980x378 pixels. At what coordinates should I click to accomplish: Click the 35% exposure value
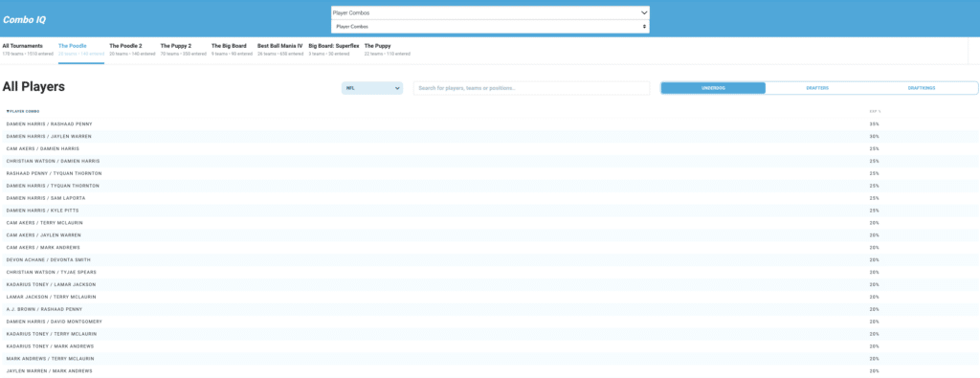coord(874,123)
